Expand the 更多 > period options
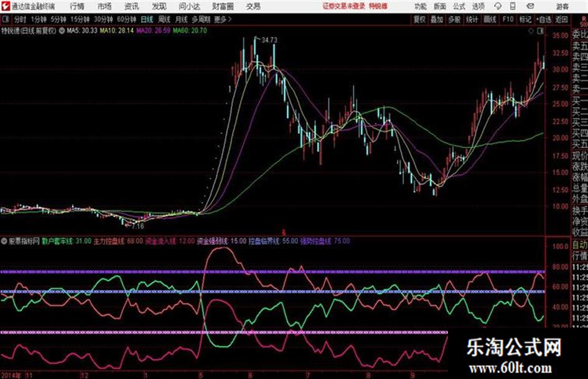Viewport: 588px width, 379px height. (223, 19)
